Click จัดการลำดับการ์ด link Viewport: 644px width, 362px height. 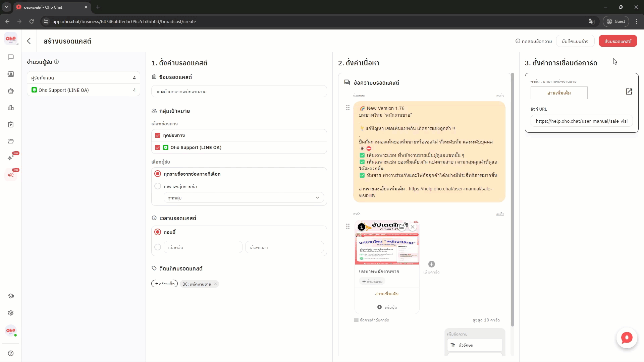(374, 320)
